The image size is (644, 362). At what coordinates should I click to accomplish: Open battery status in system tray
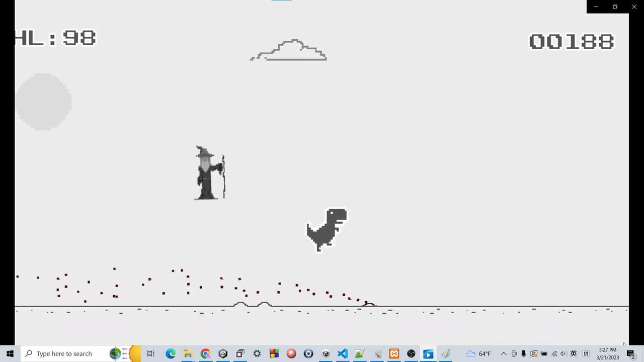[544, 353]
